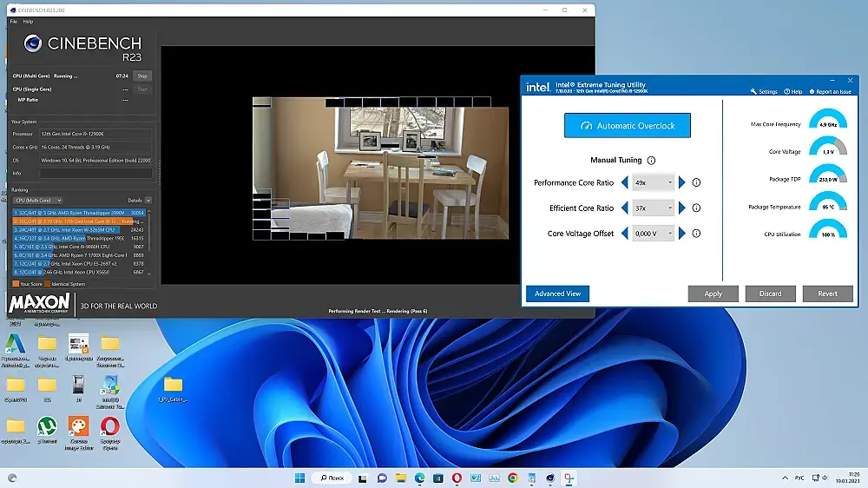
Task: Increase Performance Core Ratio with right arrow
Action: [x=682, y=182]
